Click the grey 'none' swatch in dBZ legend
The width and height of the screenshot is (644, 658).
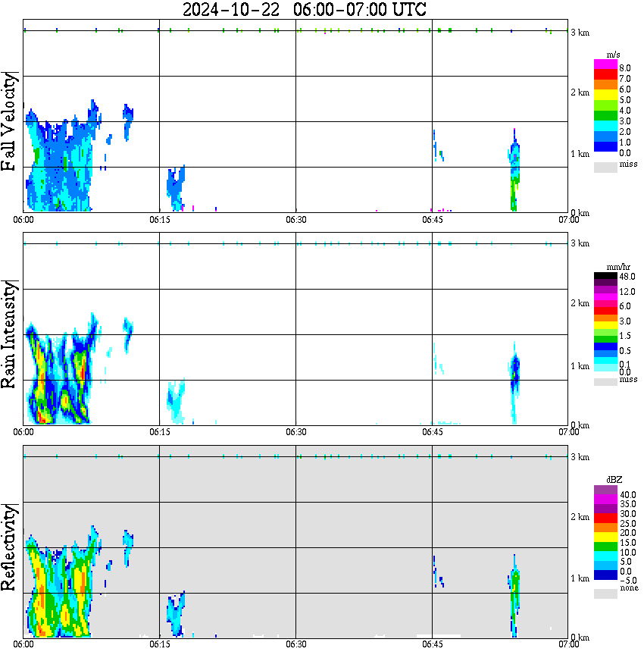[x=605, y=594]
